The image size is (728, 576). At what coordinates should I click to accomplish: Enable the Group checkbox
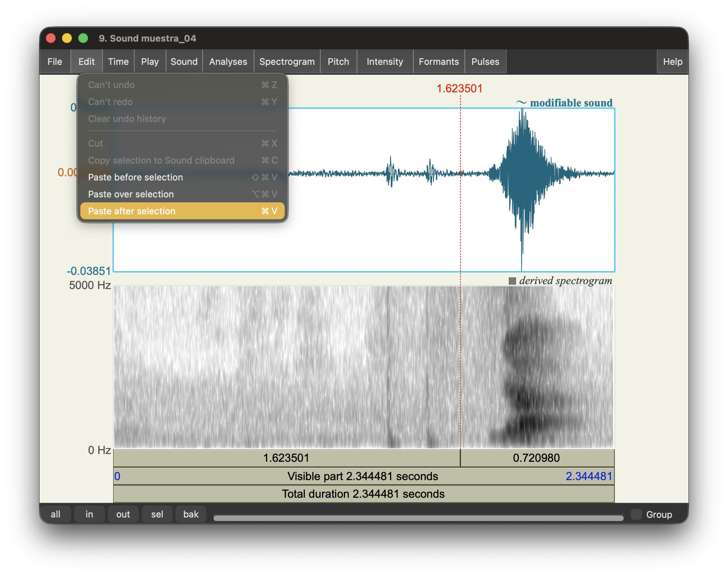(x=636, y=514)
